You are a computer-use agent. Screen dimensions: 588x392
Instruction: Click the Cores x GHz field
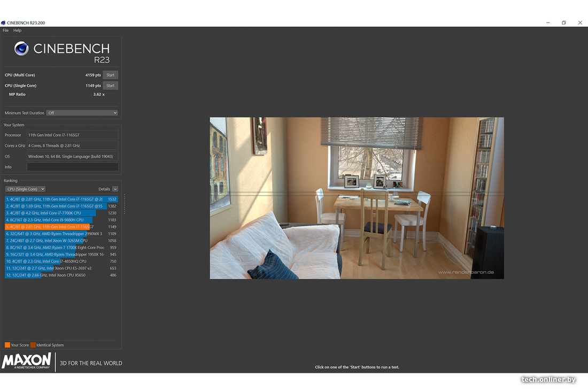coord(72,145)
